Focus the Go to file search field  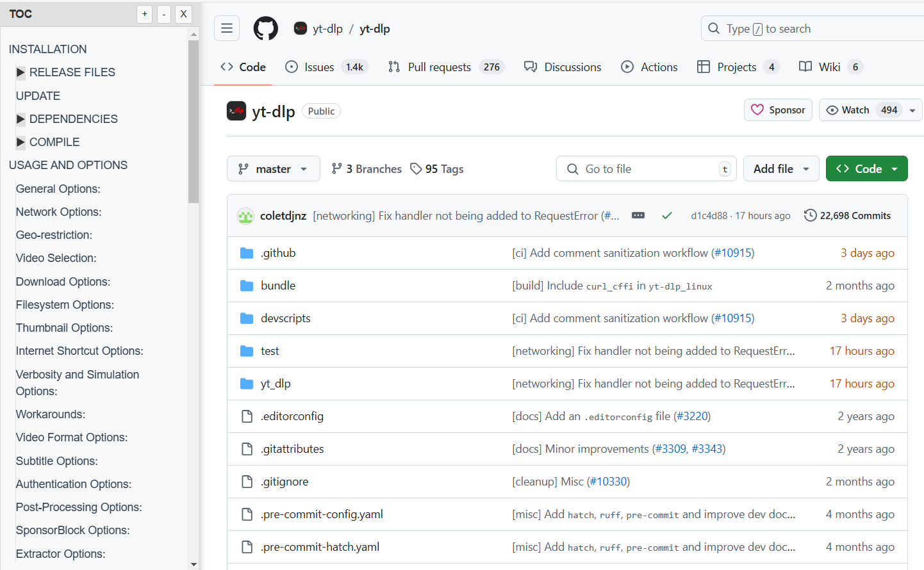click(647, 168)
